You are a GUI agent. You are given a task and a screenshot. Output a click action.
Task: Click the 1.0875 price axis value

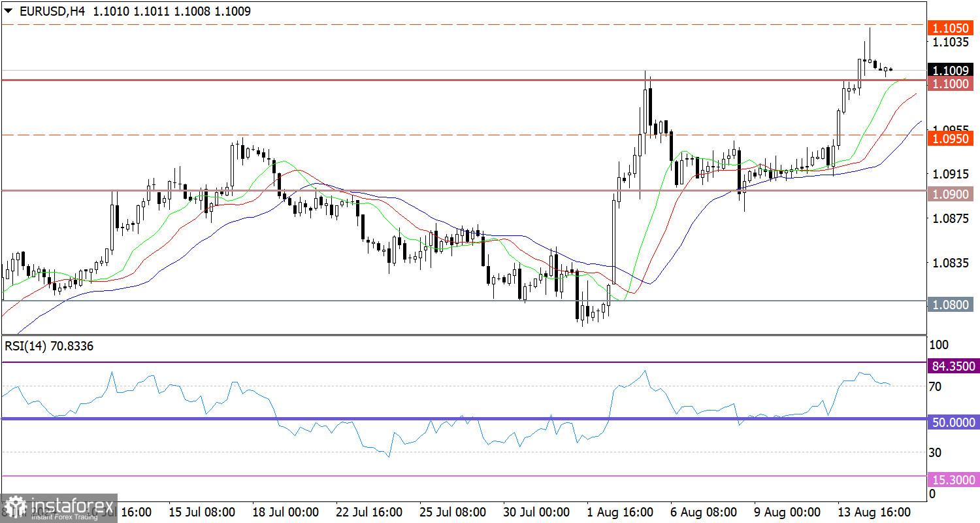point(949,219)
